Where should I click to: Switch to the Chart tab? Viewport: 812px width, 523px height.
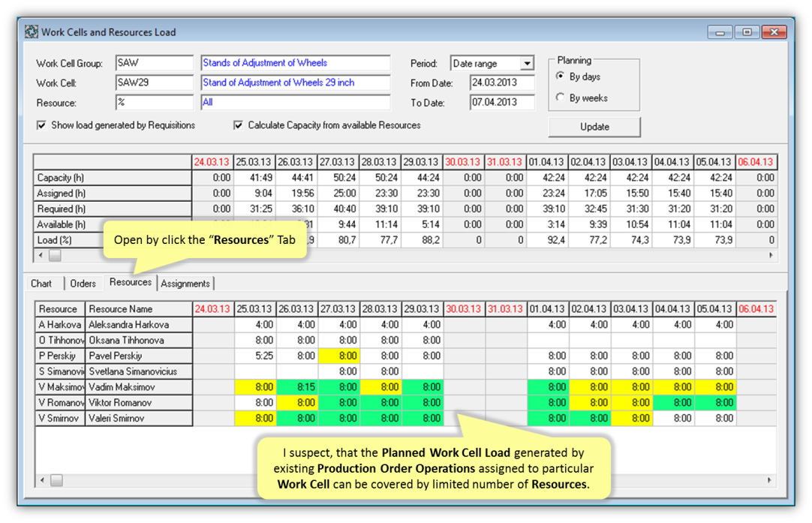coord(41,283)
